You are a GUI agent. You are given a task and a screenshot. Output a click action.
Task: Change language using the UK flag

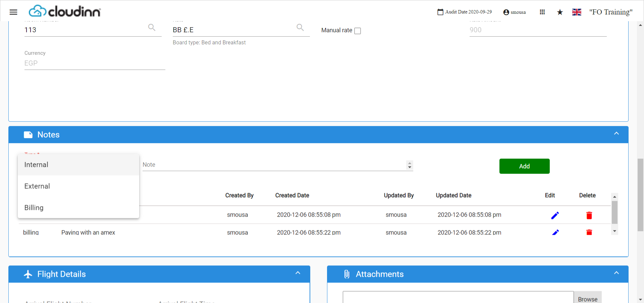(577, 12)
